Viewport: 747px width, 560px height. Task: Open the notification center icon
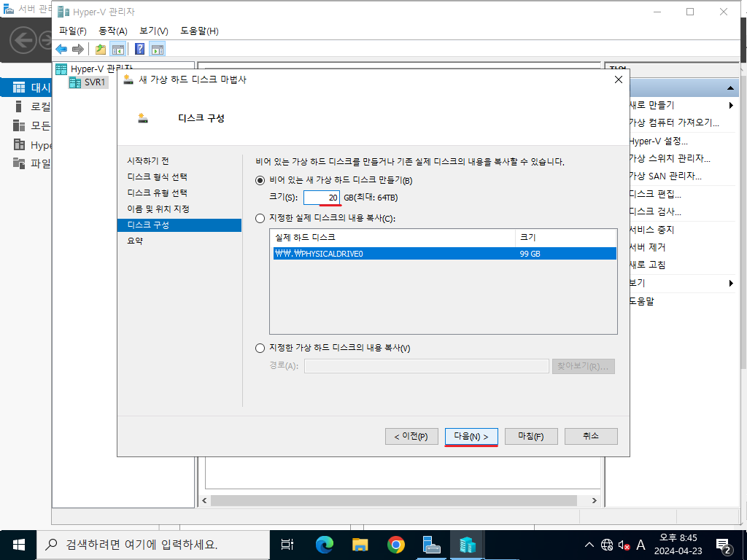[x=724, y=545]
